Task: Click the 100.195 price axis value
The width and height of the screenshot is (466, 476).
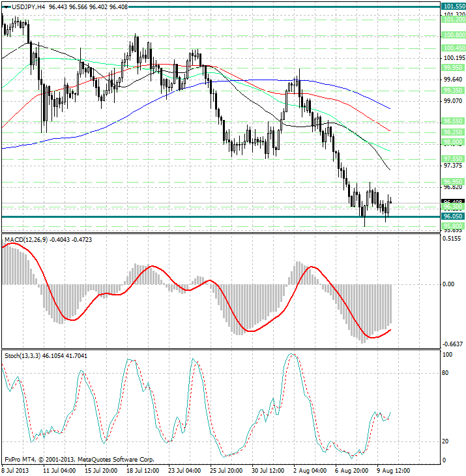Action: coord(454,57)
